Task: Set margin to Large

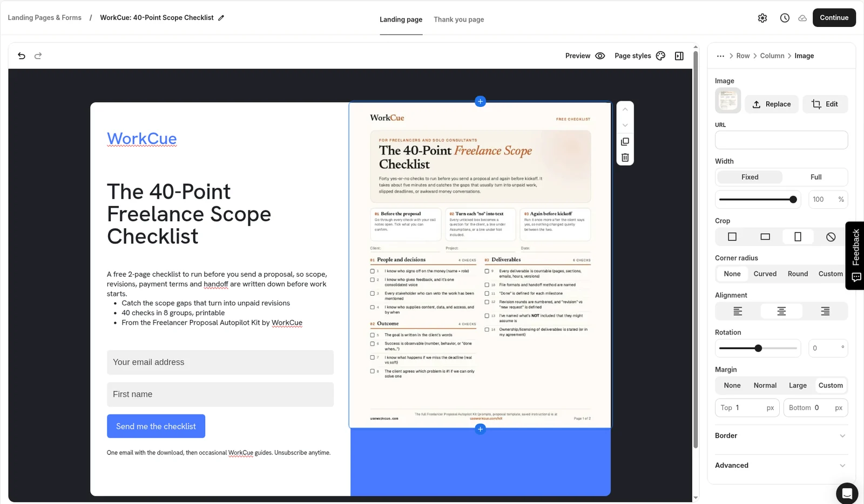Action: point(798,385)
